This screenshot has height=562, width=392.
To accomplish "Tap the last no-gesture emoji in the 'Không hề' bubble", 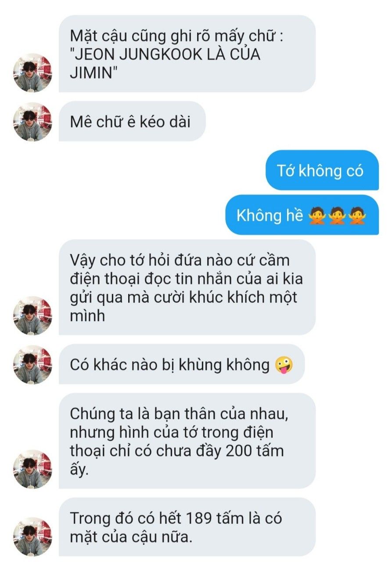I will [357, 216].
